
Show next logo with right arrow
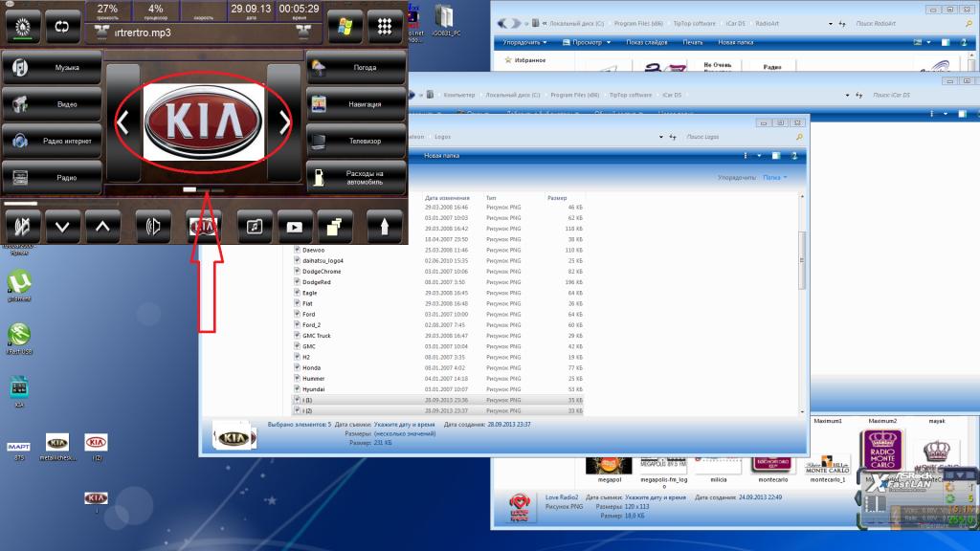pos(283,121)
